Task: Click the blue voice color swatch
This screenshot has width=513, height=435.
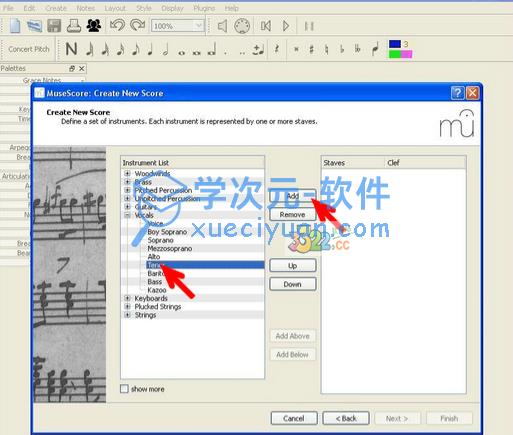Action: (x=395, y=44)
